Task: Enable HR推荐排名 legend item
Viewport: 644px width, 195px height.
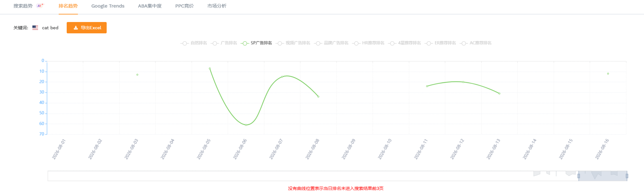Action: (368, 43)
